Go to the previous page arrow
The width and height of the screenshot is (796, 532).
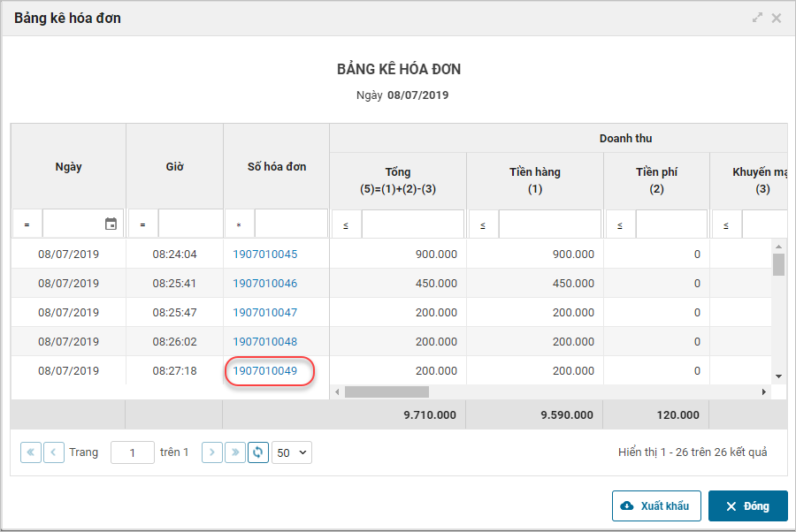(54, 452)
